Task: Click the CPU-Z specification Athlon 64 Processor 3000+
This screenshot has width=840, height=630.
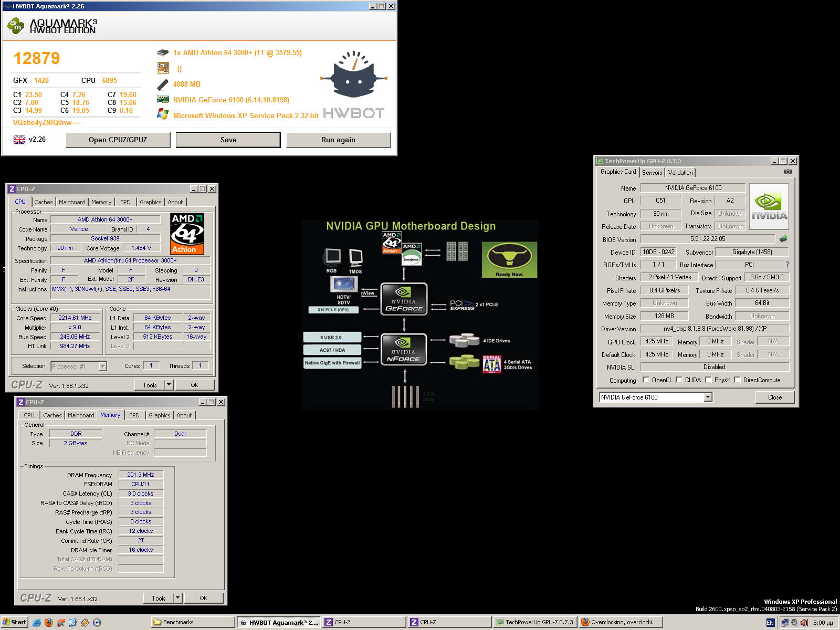Action: coord(130,260)
